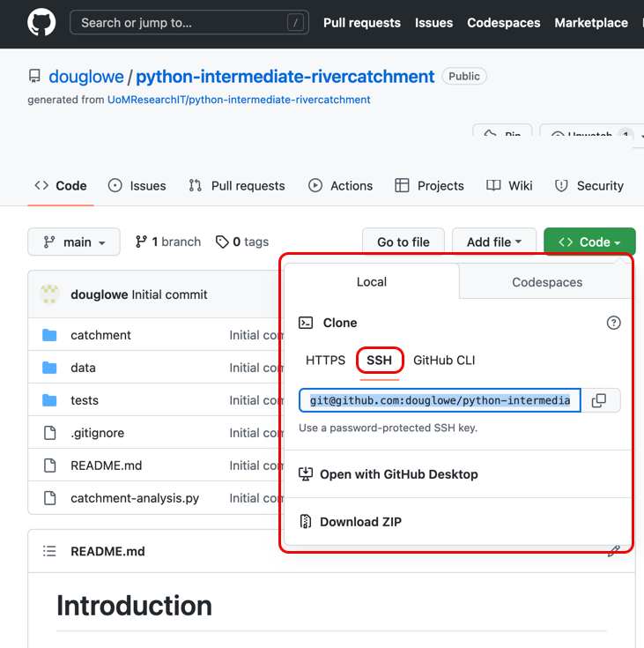Select the Codespaces tab in clone popup
Screen dimensions: 644x648
click(x=547, y=282)
